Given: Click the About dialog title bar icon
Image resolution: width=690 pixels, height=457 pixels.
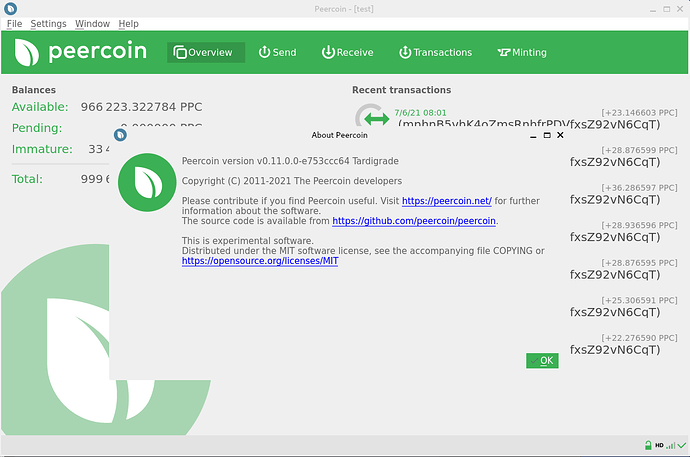Looking at the screenshot, I should (120, 135).
